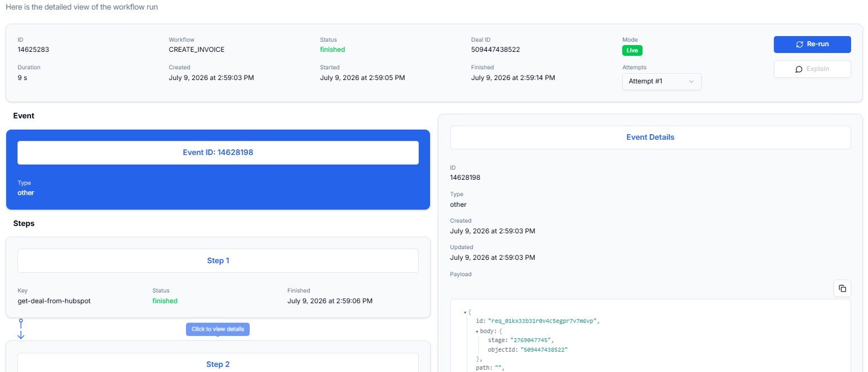Click the chevron in the Attempts selector

692,82
